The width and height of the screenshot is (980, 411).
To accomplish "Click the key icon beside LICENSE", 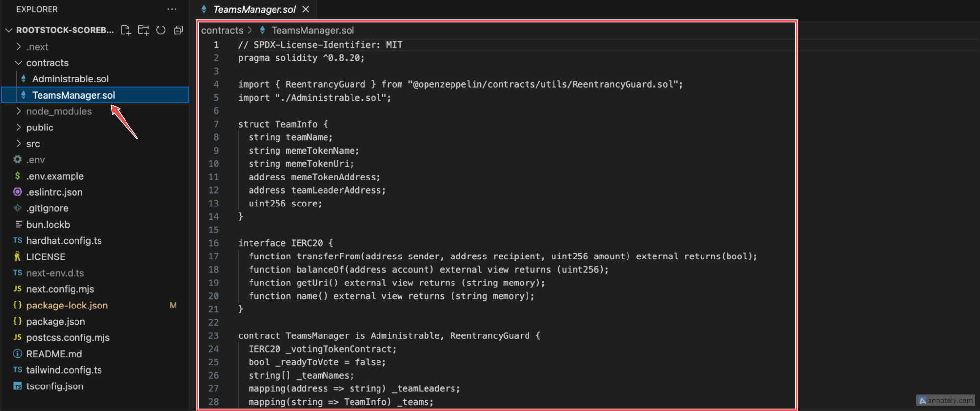I will pyautogui.click(x=17, y=257).
